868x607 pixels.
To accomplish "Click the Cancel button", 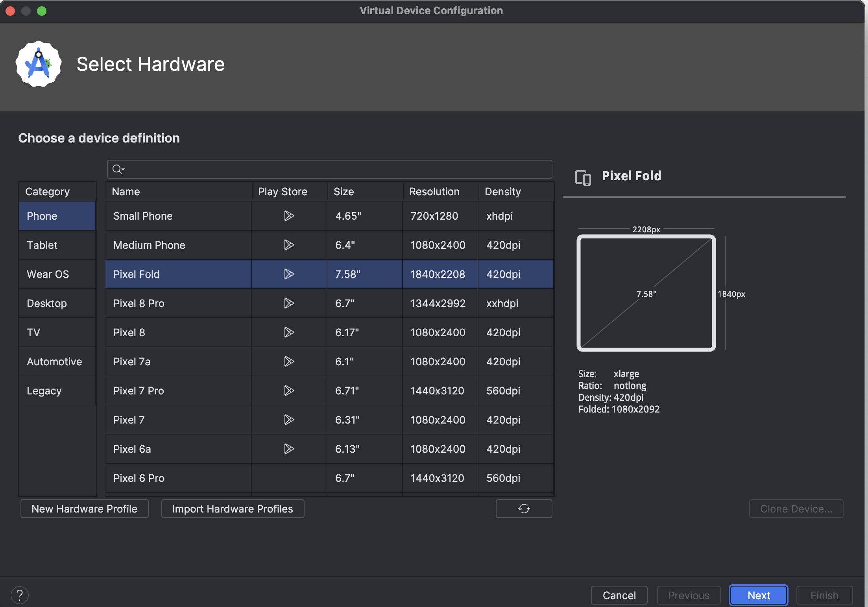I will (619, 595).
